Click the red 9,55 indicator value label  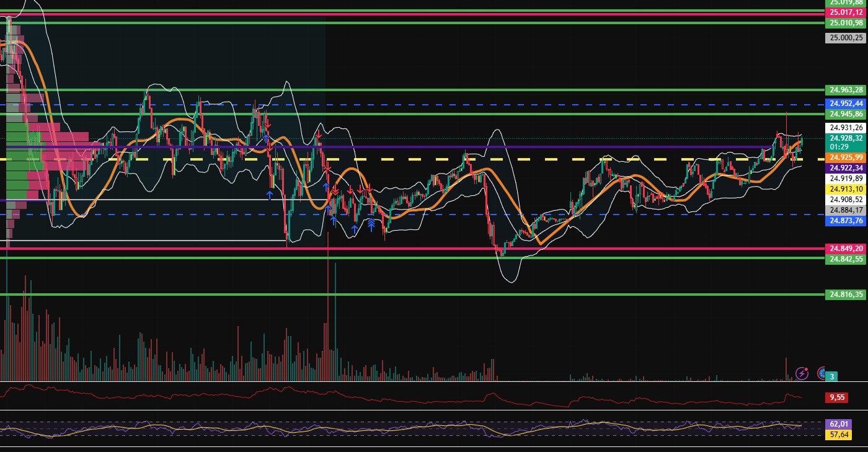(x=837, y=397)
